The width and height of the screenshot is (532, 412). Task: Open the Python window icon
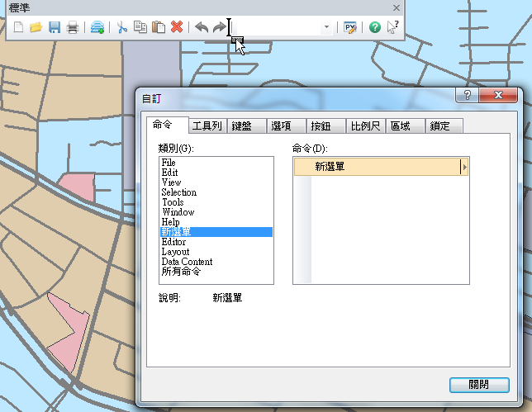350,27
